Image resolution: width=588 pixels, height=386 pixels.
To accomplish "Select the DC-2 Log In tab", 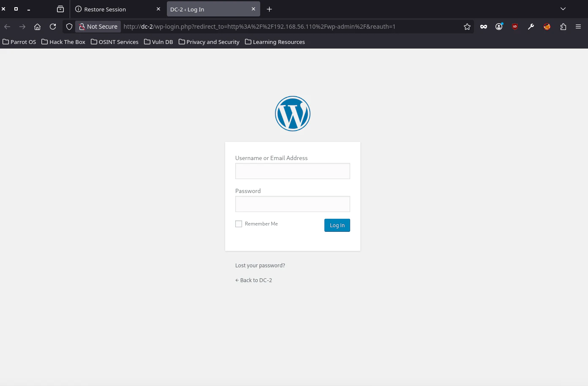I will (x=213, y=9).
